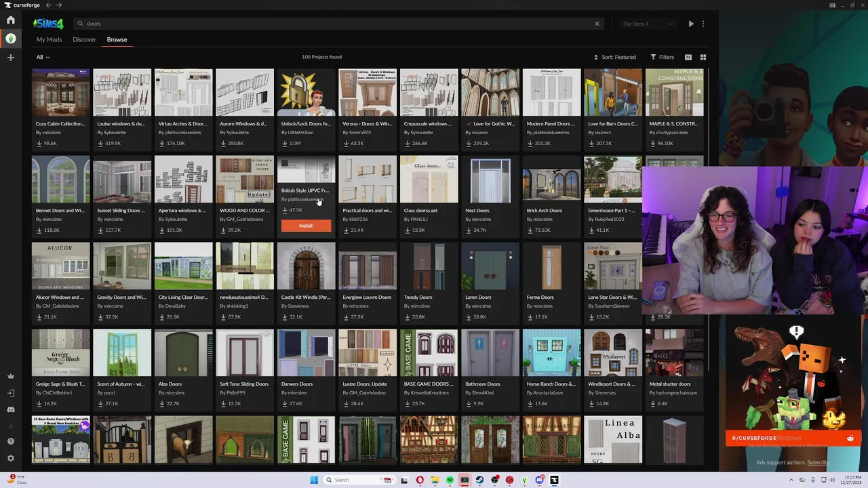Switch to the grid view layout icon
Viewport: 868px width, 488px height.
[703, 57]
